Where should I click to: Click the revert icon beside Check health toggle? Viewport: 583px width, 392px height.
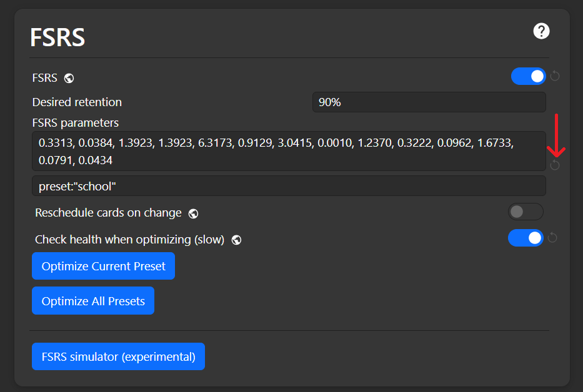coord(552,238)
